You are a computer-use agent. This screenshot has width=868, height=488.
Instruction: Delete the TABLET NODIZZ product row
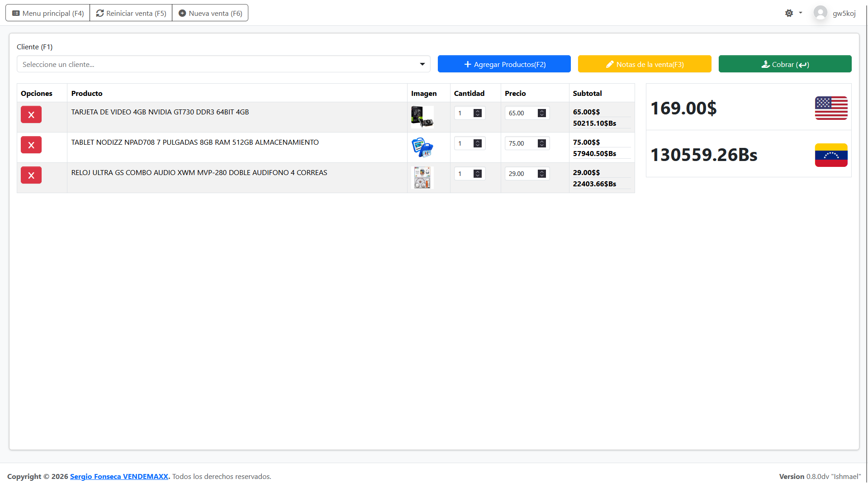pyautogui.click(x=31, y=145)
